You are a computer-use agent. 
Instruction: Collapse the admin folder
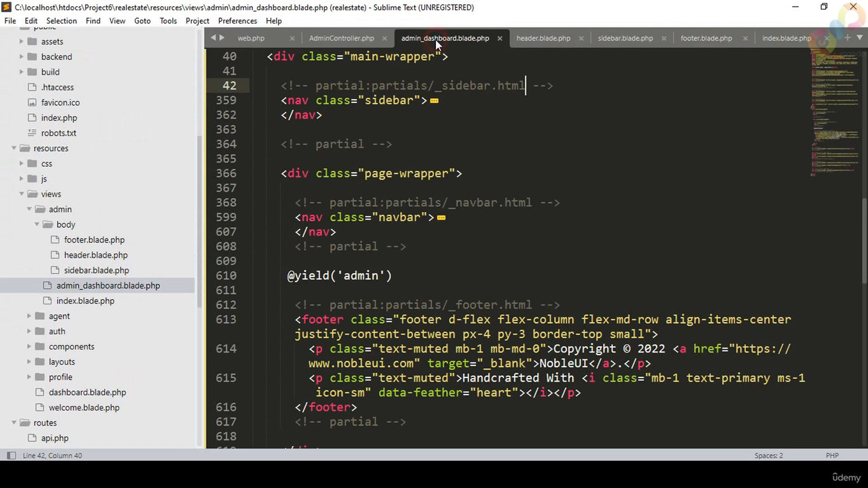pos(29,209)
